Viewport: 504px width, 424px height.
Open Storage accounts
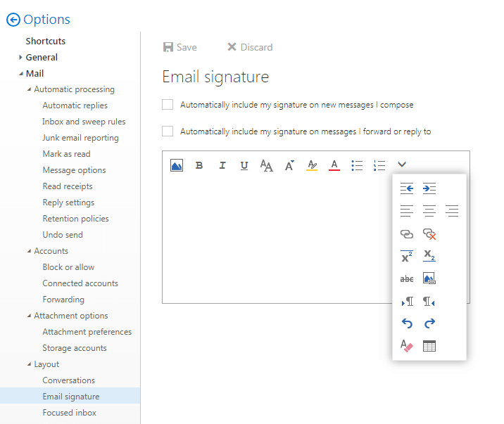click(x=75, y=348)
